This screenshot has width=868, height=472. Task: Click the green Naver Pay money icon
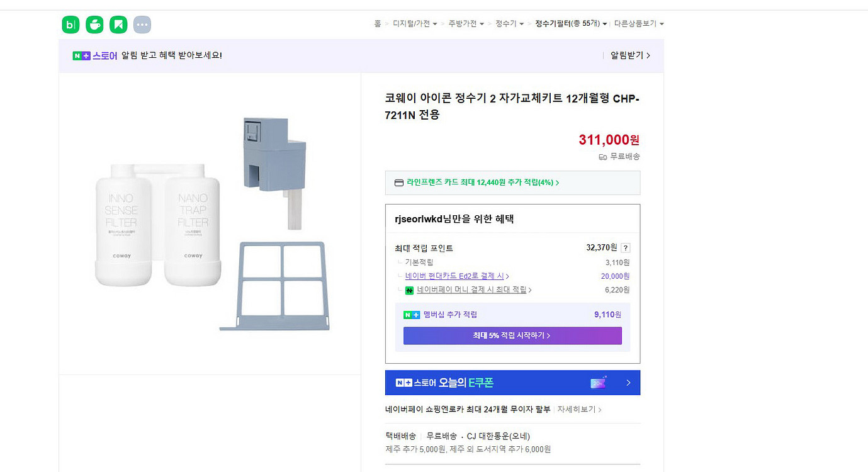coord(409,290)
